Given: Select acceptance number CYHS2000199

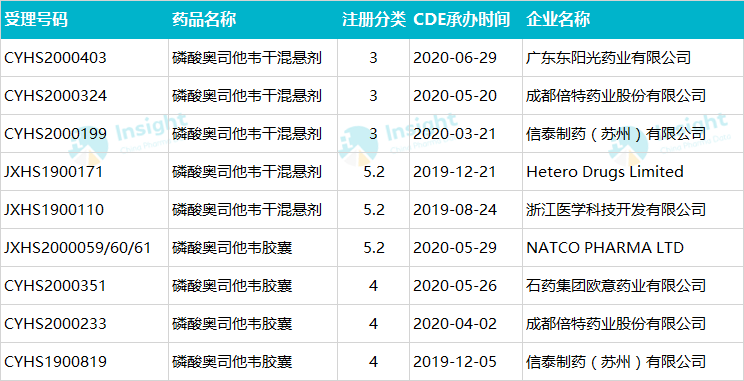Looking at the screenshot, I should pyautogui.click(x=56, y=134).
